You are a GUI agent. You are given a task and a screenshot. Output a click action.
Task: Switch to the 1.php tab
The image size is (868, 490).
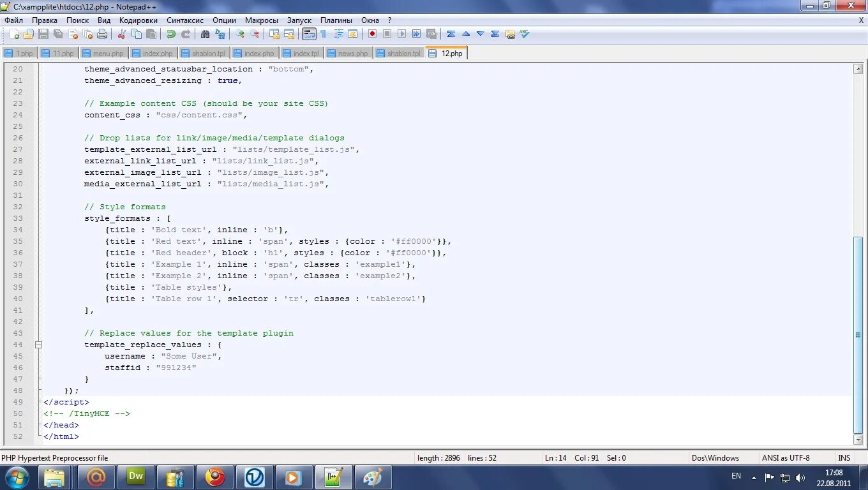click(x=19, y=54)
